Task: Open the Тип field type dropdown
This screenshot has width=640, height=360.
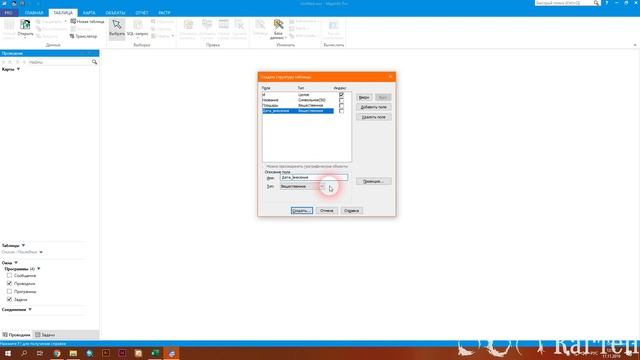Action: pos(302,186)
